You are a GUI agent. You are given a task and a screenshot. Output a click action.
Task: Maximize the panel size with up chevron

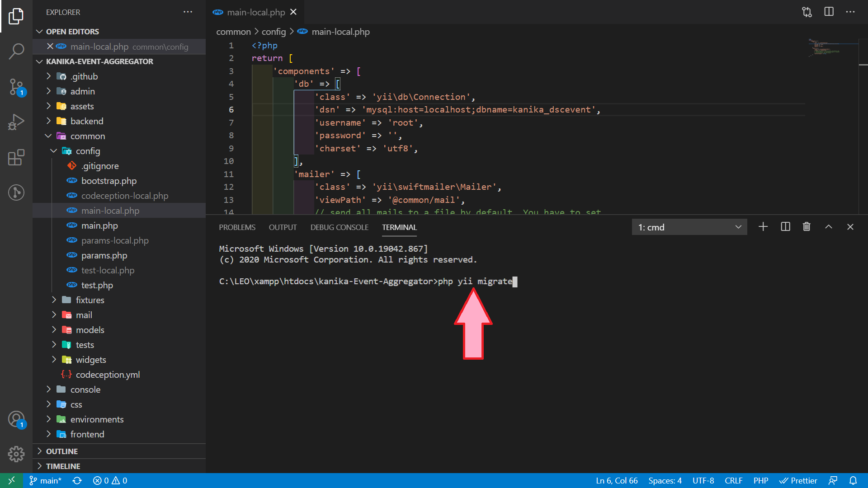click(x=829, y=227)
